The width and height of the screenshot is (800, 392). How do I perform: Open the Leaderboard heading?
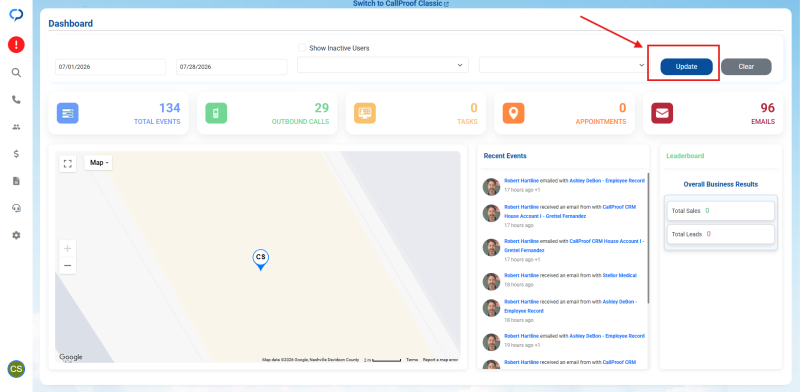(685, 156)
